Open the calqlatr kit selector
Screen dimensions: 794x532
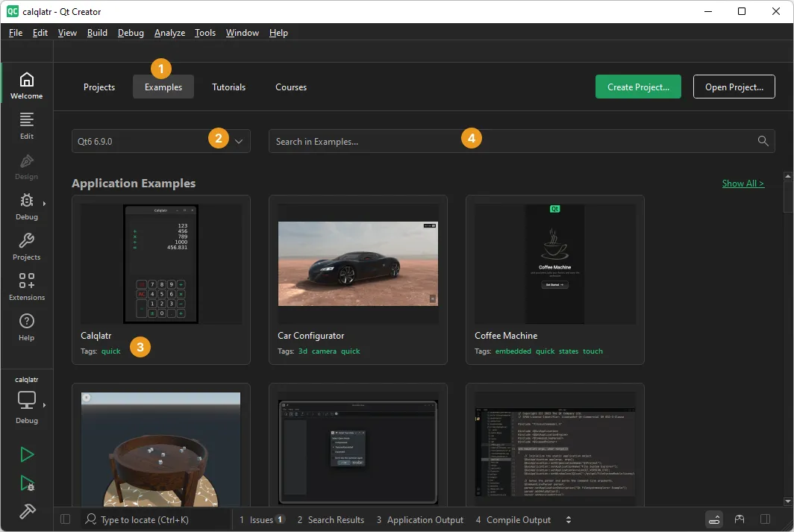click(27, 400)
